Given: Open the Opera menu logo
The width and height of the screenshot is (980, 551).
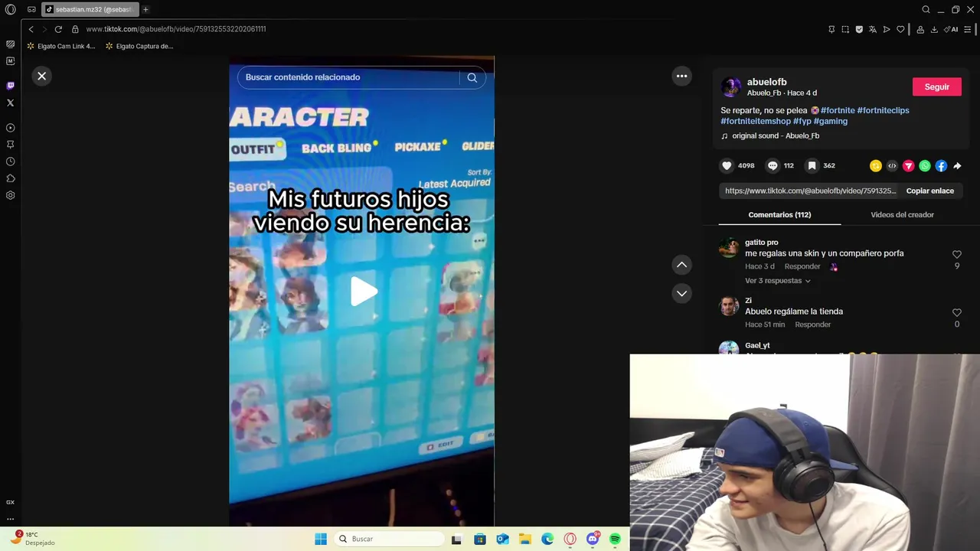Looking at the screenshot, I should (x=11, y=9).
